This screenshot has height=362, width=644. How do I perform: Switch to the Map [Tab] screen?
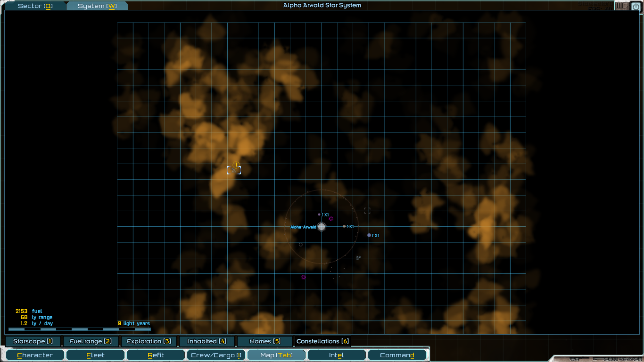pyautogui.click(x=276, y=354)
